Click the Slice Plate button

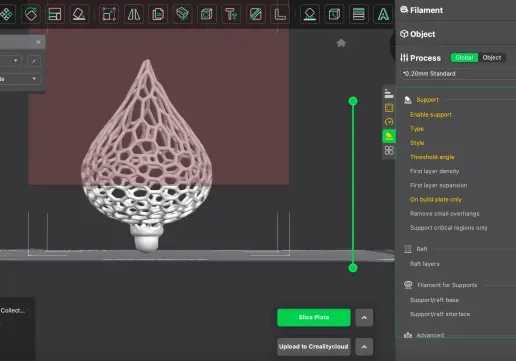[x=314, y=318]
